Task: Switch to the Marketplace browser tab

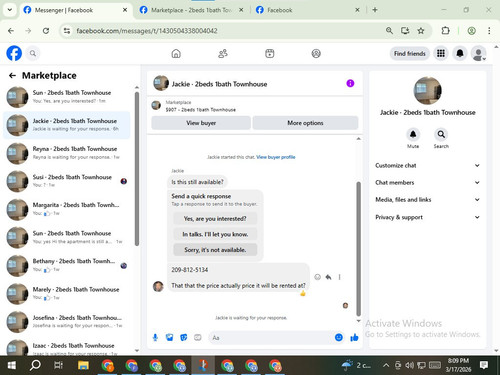Action: click(x=192, y=10)
